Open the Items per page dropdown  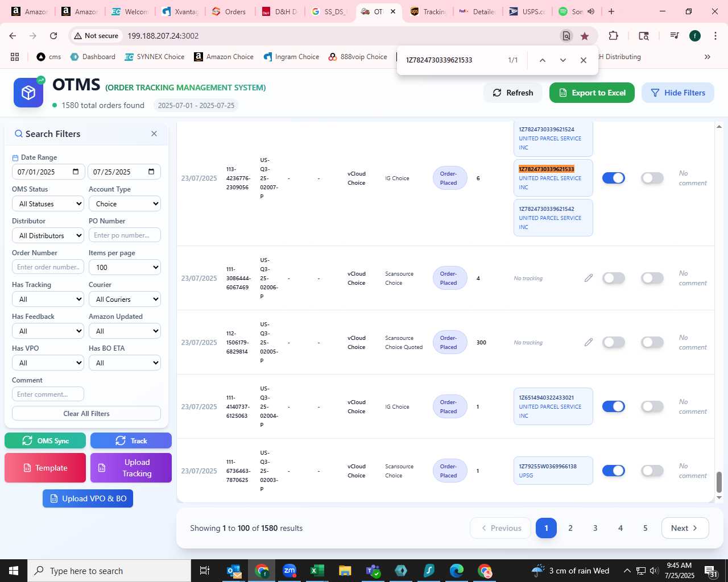pyautogui.click(x=125, y=267)
